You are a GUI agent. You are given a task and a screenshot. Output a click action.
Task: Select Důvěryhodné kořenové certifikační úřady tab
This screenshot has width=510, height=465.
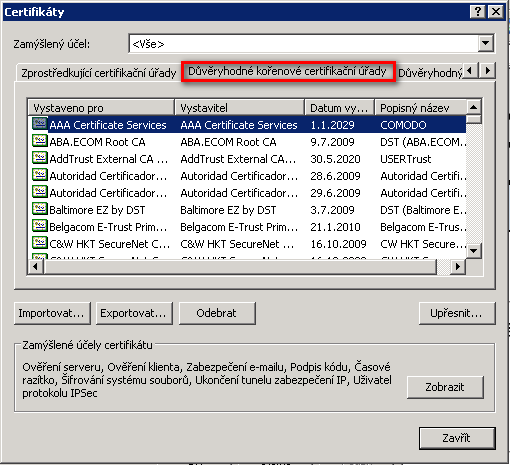click(x=288, y=71)
